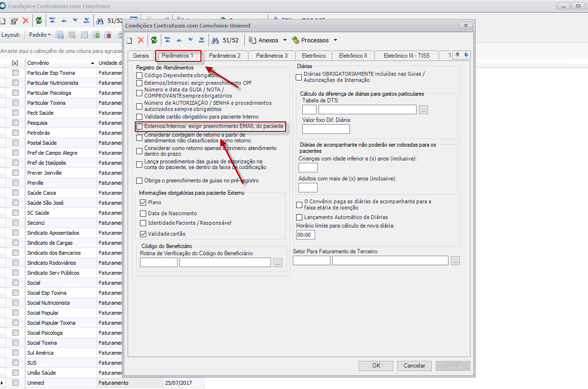The height and width of the screenshot is (389, 588).
Task: Jump to the last record in the Unimed dialog
Action: click(x=202, y=40)
